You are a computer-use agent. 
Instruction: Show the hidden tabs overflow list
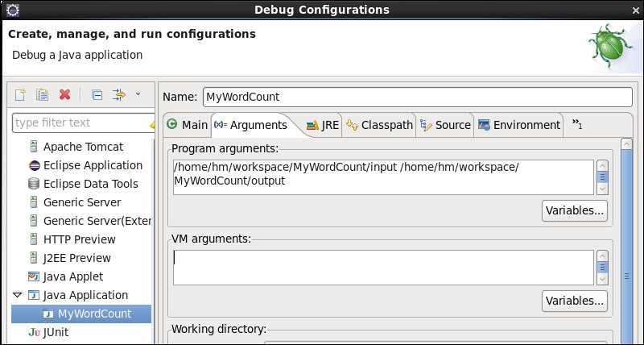coord(577,124)
